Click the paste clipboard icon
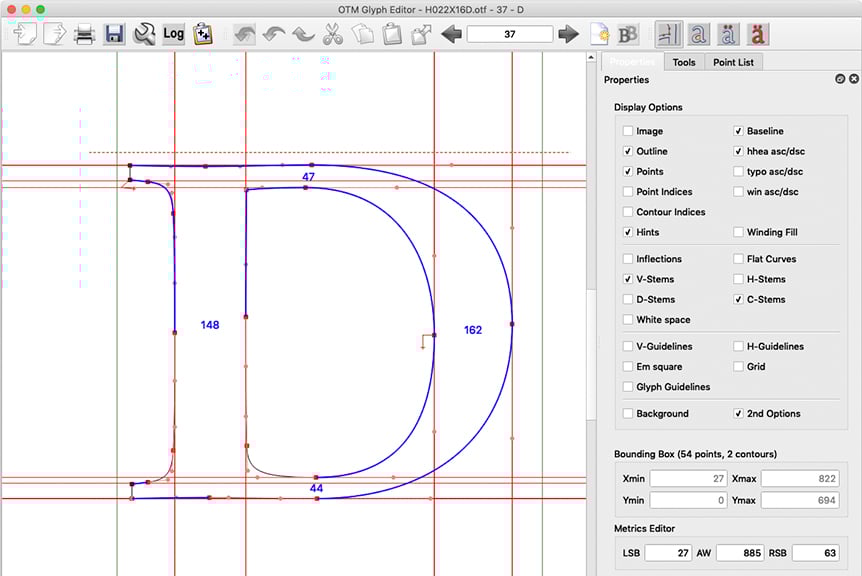 392,34
